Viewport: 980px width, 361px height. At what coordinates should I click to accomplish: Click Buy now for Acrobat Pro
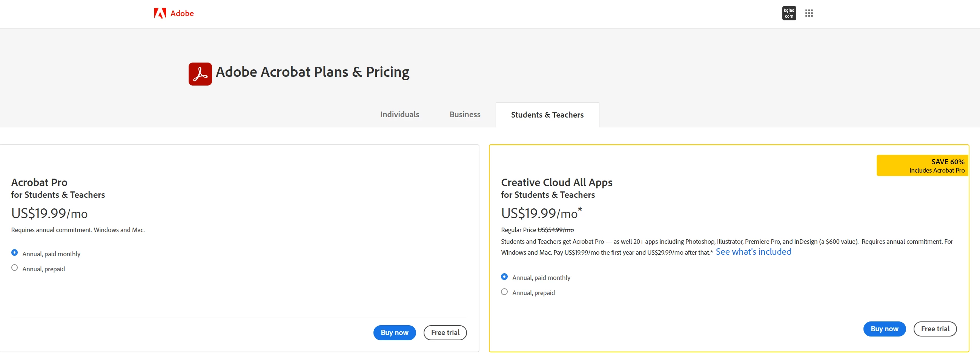[394, 332]
